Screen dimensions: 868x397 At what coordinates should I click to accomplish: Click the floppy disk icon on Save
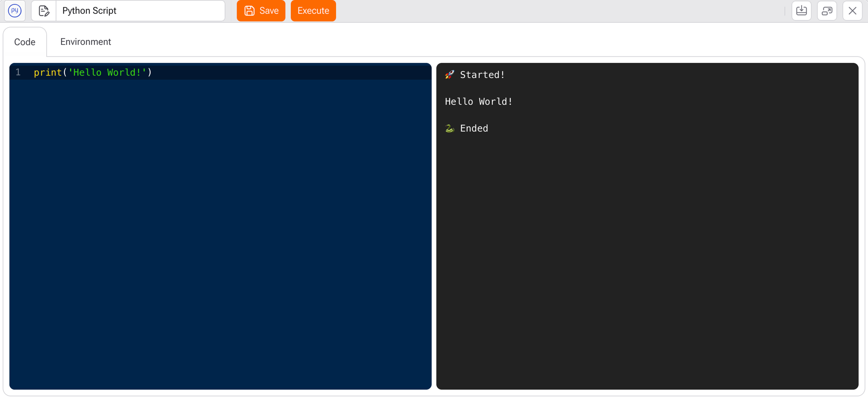(249, 11)
